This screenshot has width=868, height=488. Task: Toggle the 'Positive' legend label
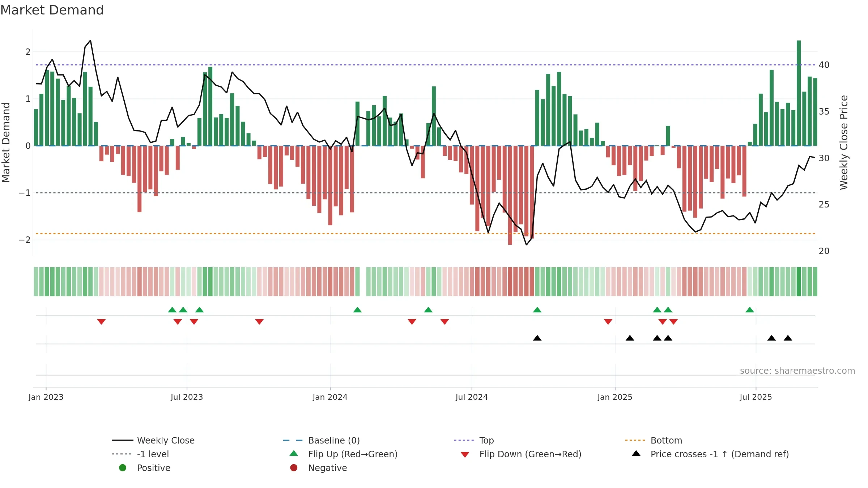[153, 468]
